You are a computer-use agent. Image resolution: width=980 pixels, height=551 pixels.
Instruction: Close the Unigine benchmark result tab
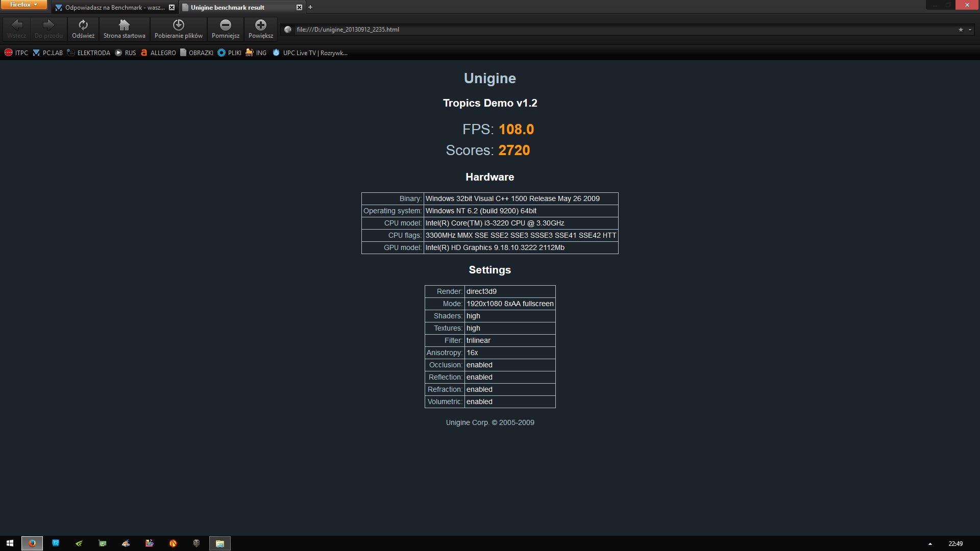299,7
